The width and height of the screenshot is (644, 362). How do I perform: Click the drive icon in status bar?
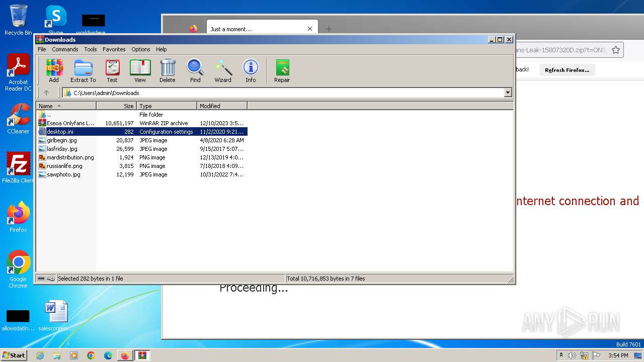[x=41, y=279]
